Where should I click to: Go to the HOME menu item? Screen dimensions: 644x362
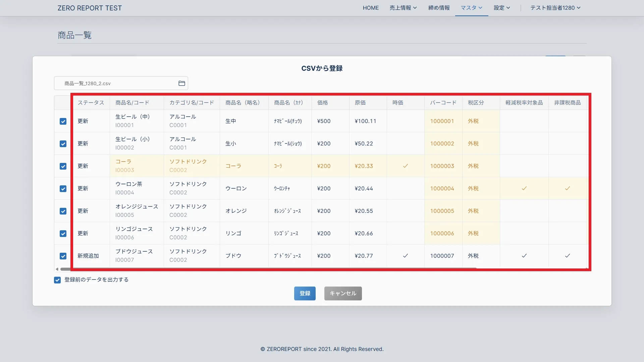[x=371, y=8]
